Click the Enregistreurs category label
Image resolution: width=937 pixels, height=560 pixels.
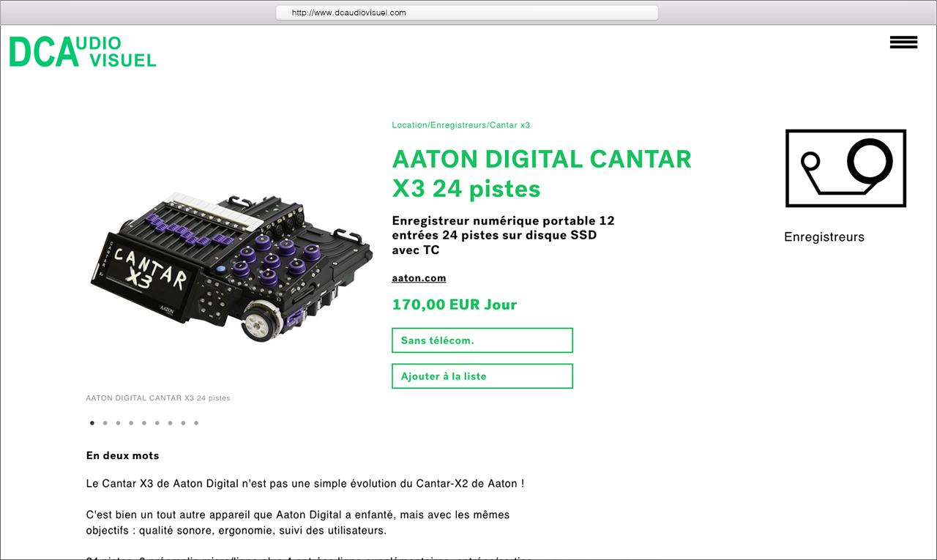click(824, 237)
